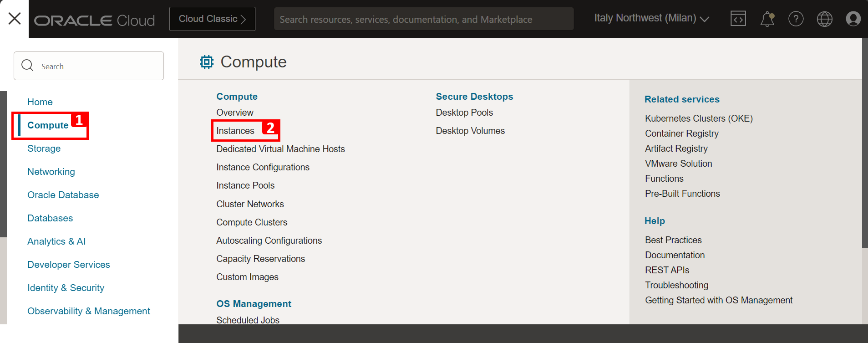Expand the Italy Northwest (Milan) region dropdown
The image size is (868, 343).
coord(651,18)
